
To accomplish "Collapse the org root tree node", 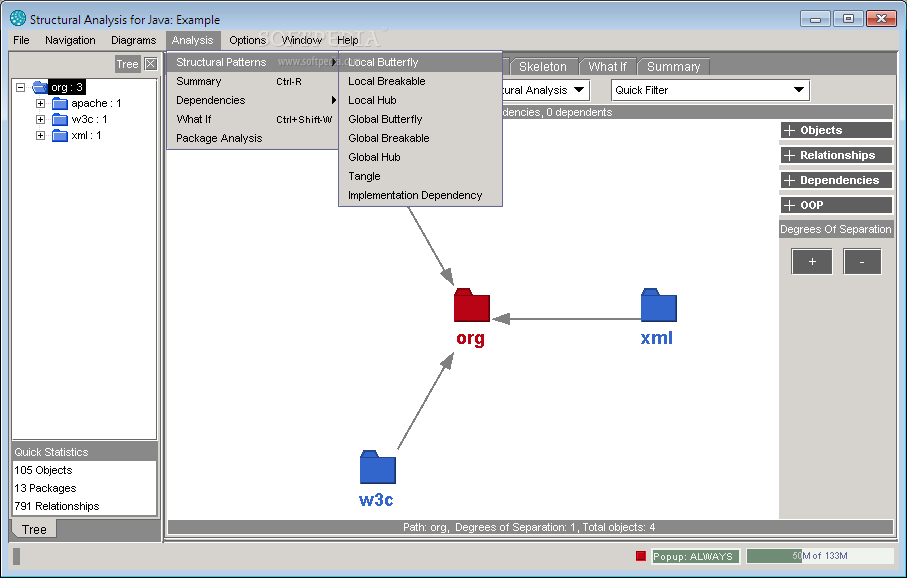I will 20,87.
